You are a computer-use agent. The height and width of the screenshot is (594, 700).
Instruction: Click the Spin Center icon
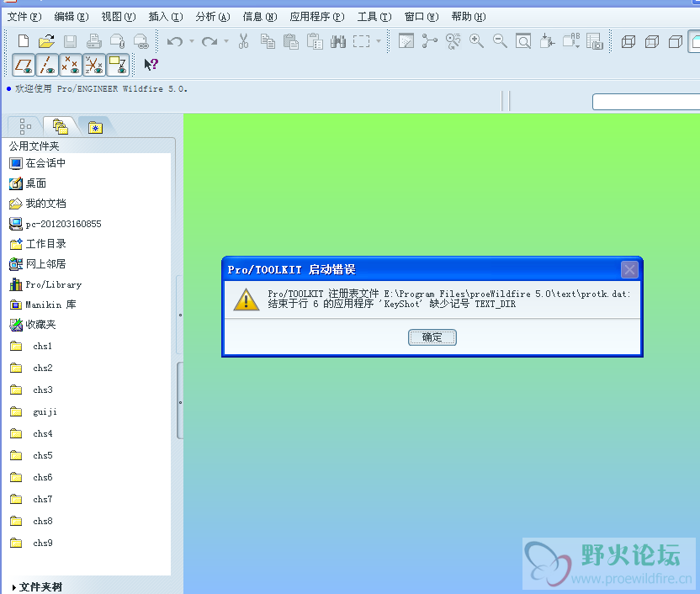(x=429, y=41)
